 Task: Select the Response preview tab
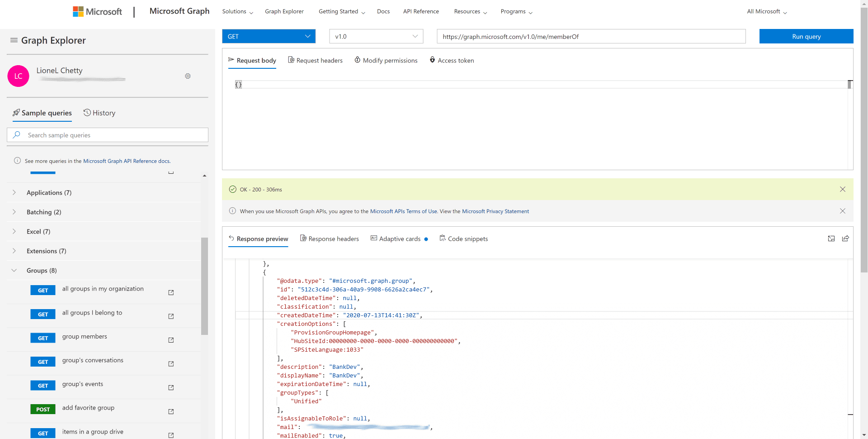pos(258,239)
